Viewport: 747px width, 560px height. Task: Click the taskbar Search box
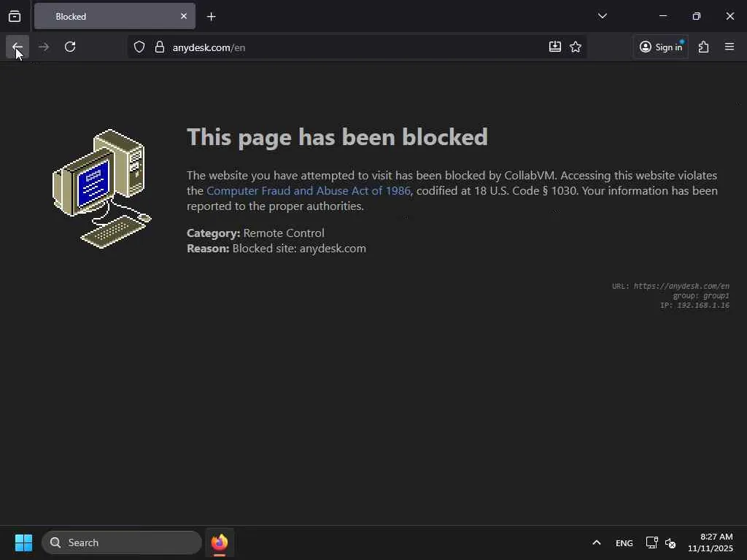click(122, 542)
